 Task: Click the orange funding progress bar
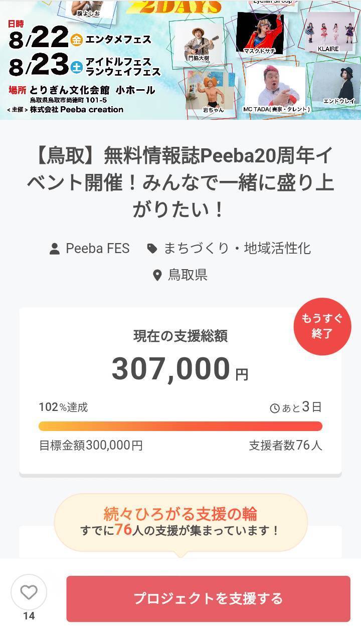pyautogui.click(x=180, y=426)
